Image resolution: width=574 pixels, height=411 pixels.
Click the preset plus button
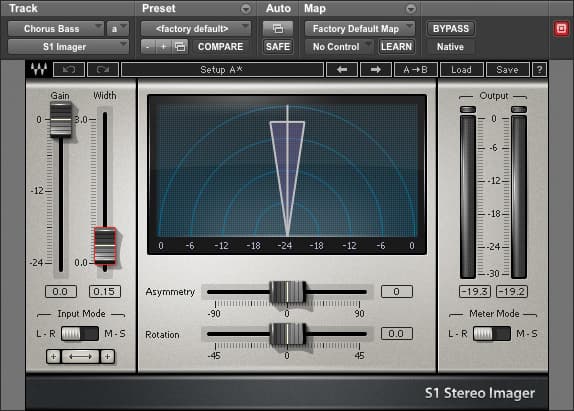[164, 47]
